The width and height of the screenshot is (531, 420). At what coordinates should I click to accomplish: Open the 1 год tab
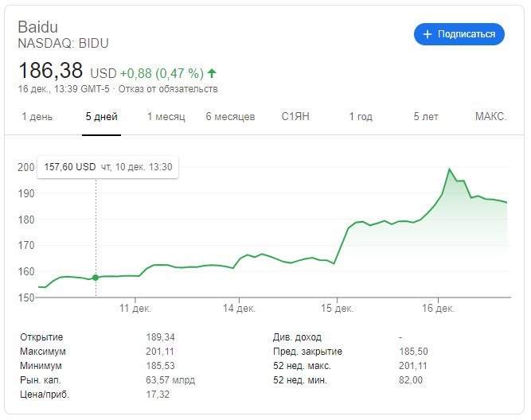click(361, 117)
